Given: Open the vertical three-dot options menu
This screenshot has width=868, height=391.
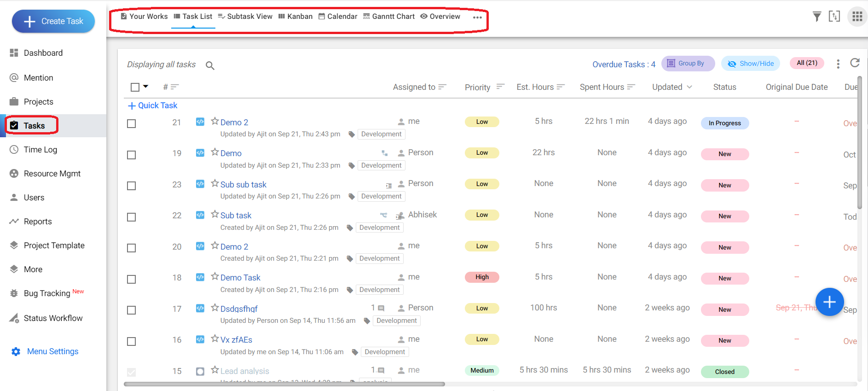Looking at the screenshot, I should coord(838,64).
